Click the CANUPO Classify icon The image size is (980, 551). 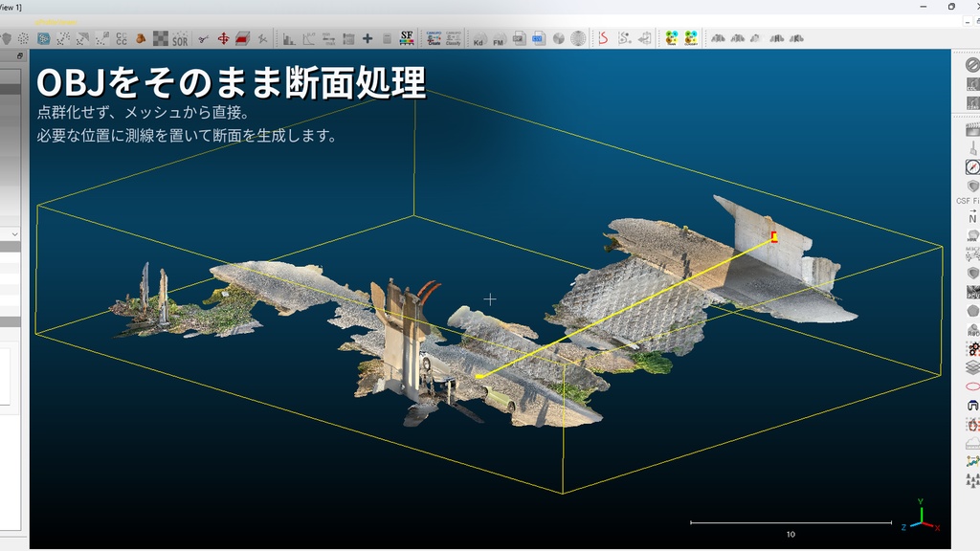[x=453, y=38]
